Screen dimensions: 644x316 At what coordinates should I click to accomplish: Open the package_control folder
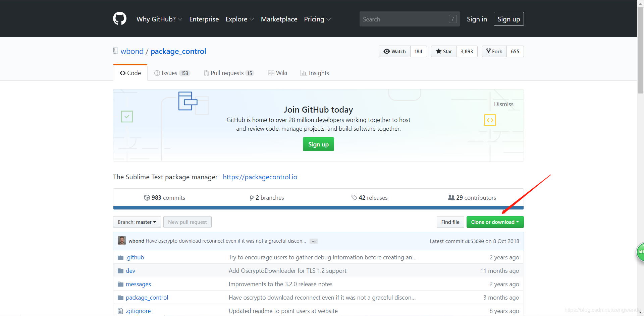(x=147, y=298)
